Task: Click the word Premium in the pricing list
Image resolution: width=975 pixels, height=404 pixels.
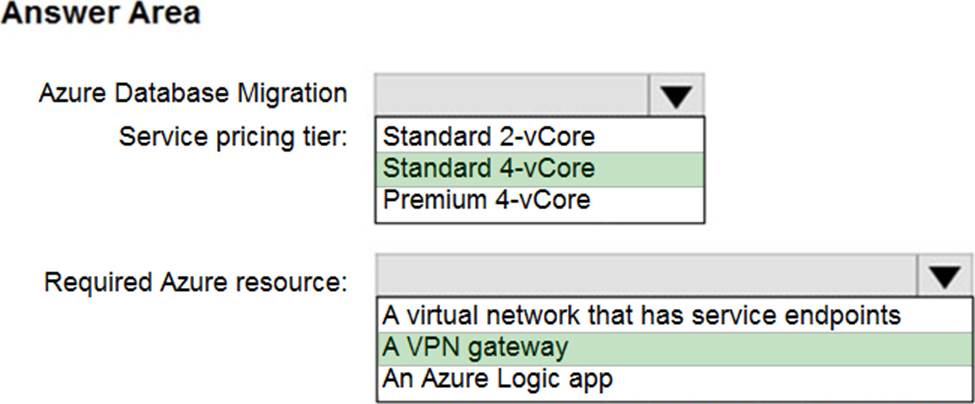Action: click(x=426, y=199)
